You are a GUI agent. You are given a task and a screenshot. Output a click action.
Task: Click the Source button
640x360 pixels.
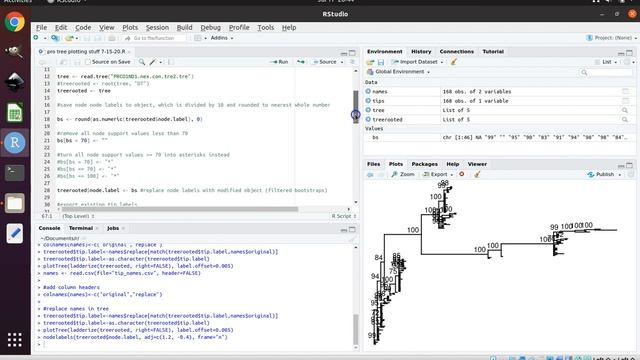coord(325,62)
